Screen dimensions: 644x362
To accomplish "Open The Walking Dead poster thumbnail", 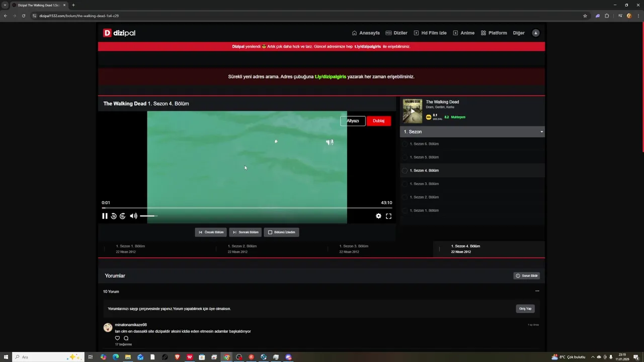I will pyautogui.click(x=413, y=111).
